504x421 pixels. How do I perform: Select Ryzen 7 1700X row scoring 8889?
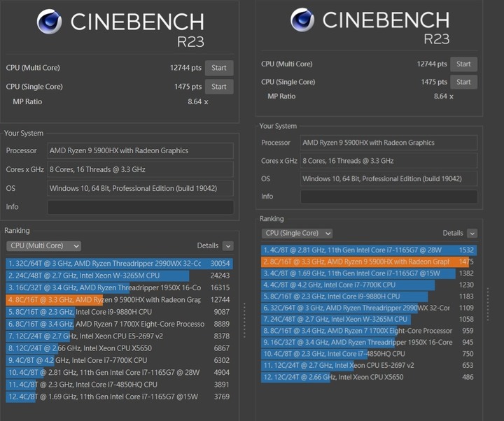(x=119, y=324)
